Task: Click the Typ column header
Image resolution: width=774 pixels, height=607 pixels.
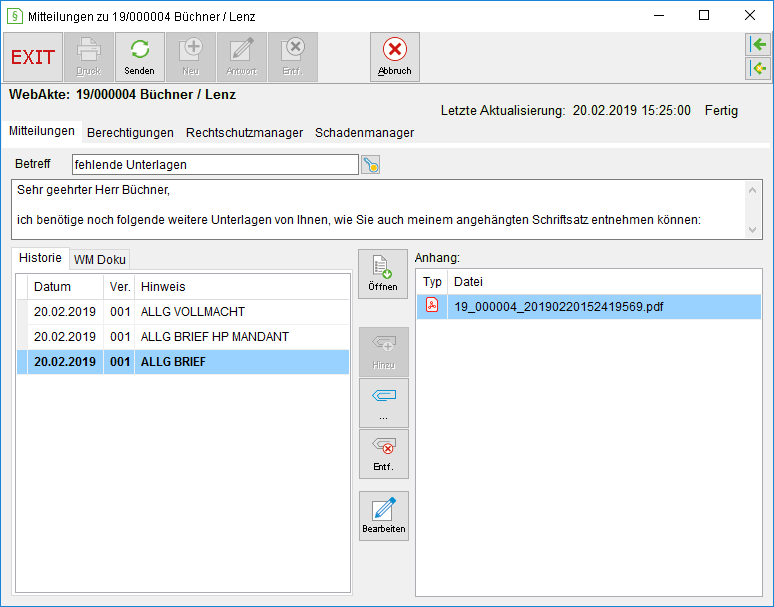Action: [x=432, y=282]
